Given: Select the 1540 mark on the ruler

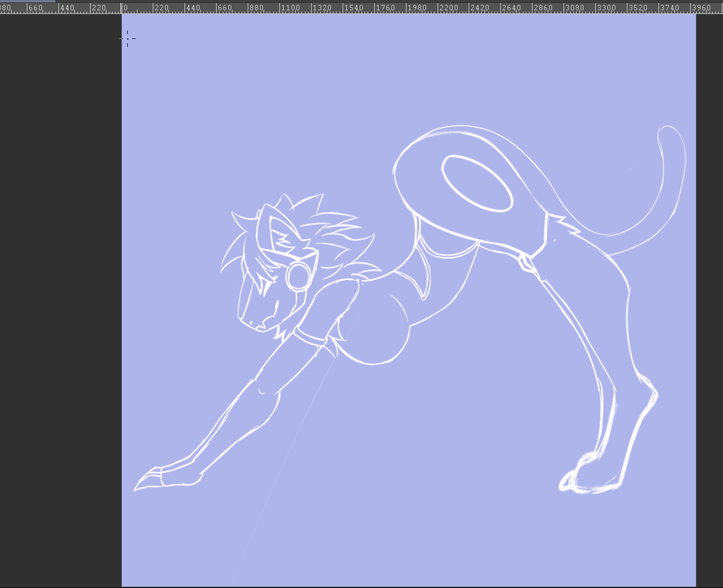Looking at the screenshot, I should point(354,8).
